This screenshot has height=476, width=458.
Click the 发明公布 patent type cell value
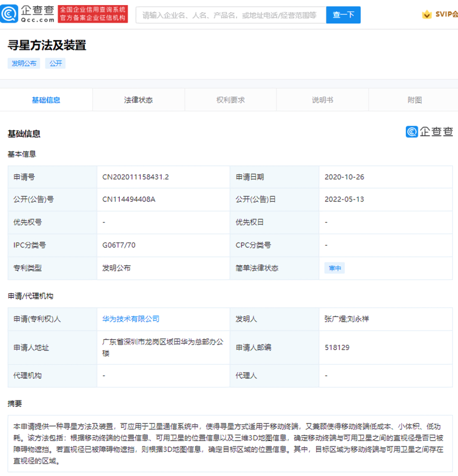tap(116, 268)
